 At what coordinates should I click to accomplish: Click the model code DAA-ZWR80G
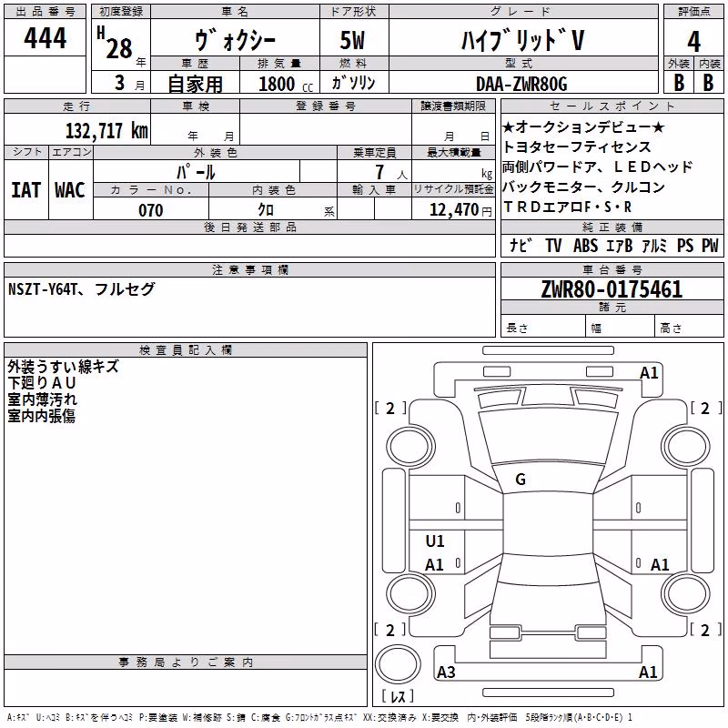(x=521, y=84)
